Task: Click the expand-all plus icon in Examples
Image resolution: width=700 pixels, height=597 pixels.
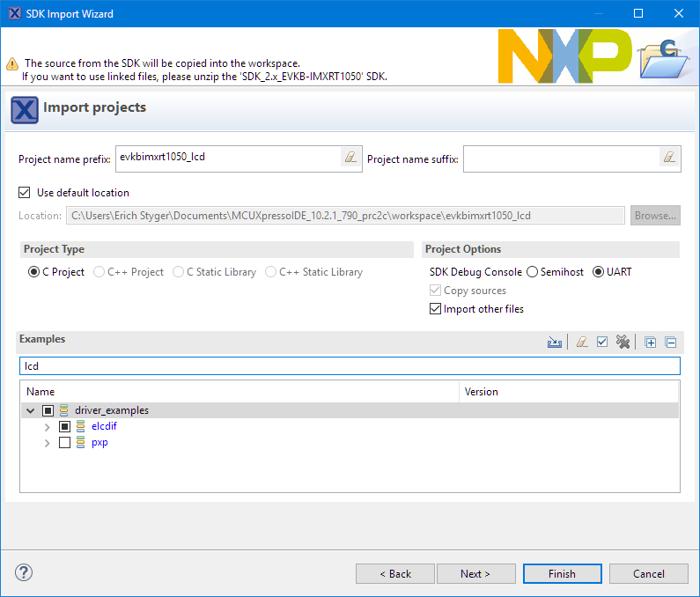Action: click(651, 343)
